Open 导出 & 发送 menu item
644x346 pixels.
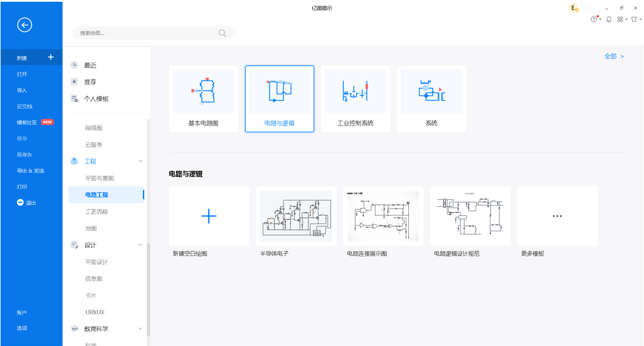(x=31, y=170)
